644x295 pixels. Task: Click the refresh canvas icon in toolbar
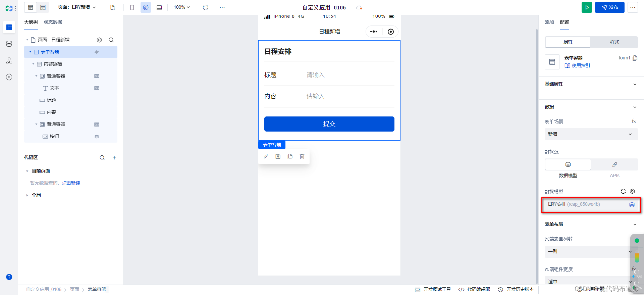(x=206, y=7)
